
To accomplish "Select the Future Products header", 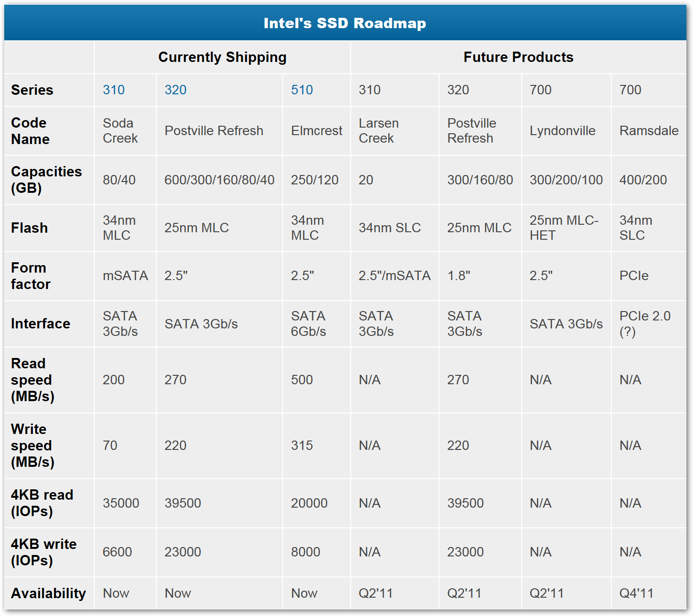I will [x=518, y=57].
